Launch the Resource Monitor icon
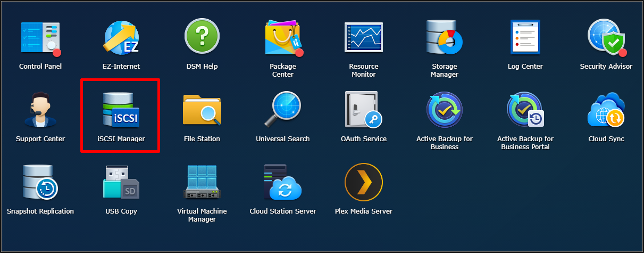The image size is (644, 253). [364, 37]
